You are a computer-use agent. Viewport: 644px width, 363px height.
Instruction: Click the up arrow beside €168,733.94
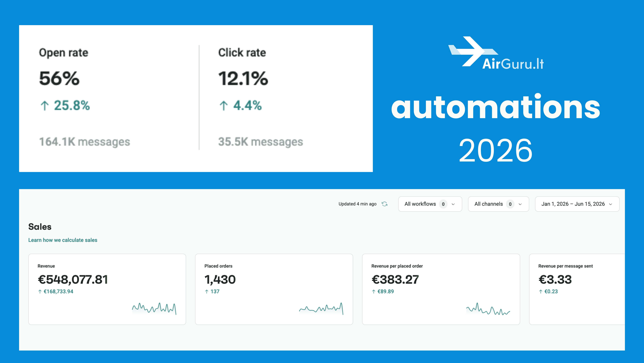pyautogui.click(x=40, y=291)
